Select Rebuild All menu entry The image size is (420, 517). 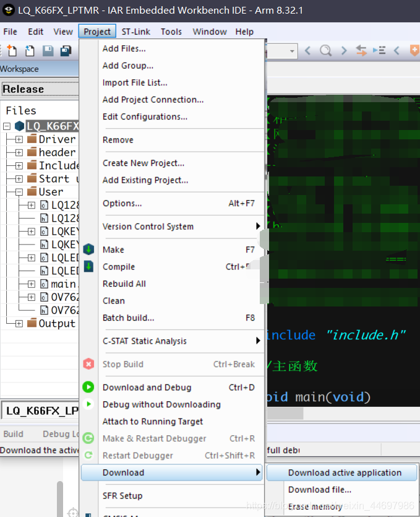[173, 284]
